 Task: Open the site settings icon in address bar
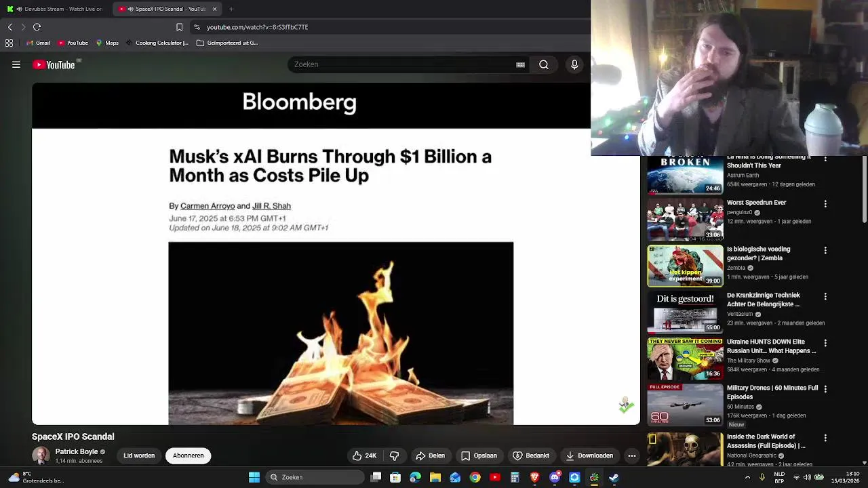197,27
